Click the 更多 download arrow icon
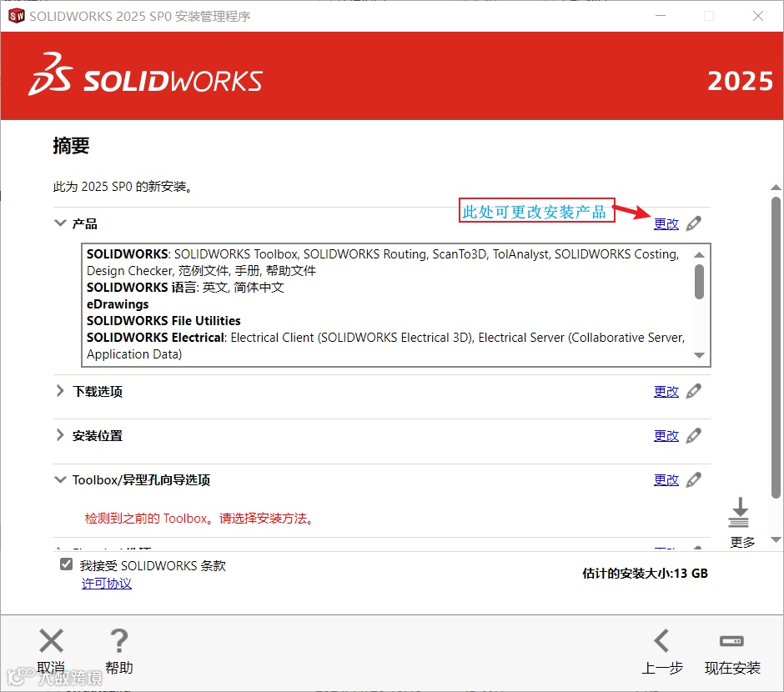This screenshot has height=692, width=784. tap(739, 512)
